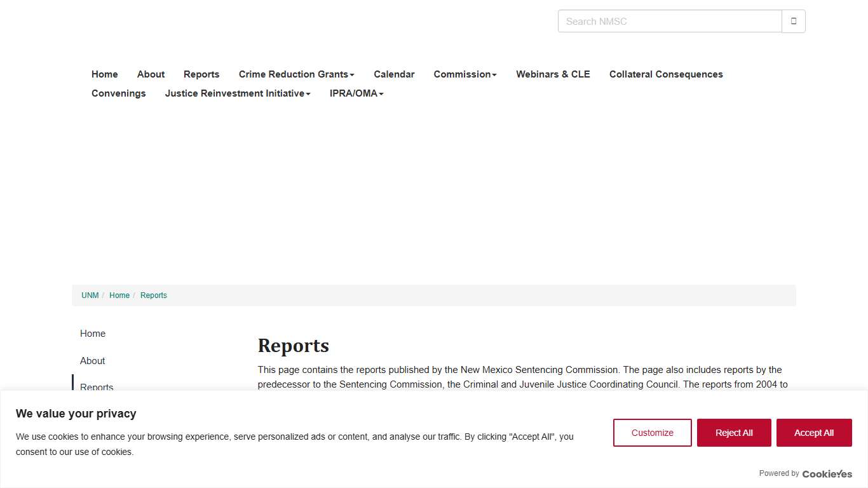Viewport: 868px width, 488px height.
Task: Open the UNM breadcrumb link
Action: (x=90, y=295)
